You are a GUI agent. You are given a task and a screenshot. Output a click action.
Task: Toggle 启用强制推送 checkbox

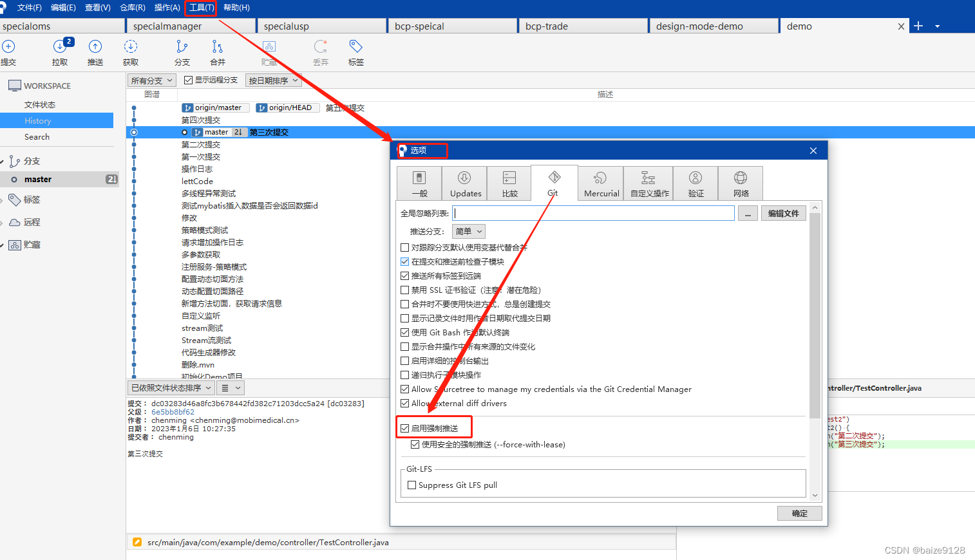[405, 428]
